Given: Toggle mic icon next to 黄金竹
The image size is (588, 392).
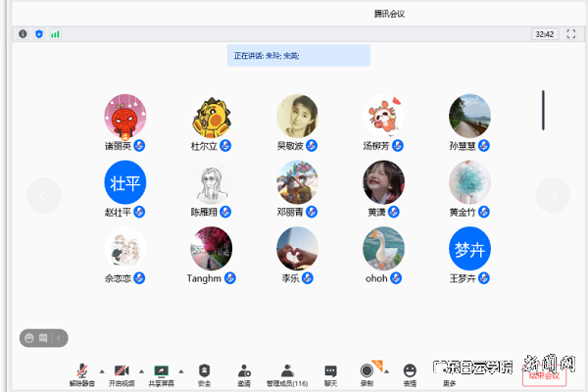Looking at the screenshot, I should pos(484,212).
